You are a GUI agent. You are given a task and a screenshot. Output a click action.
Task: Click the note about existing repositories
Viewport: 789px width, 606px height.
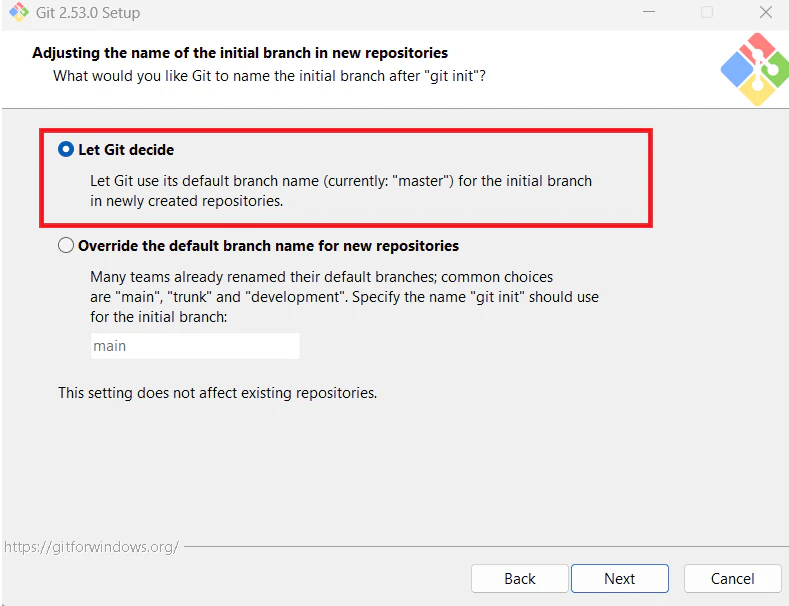click(x=217, y=393)
